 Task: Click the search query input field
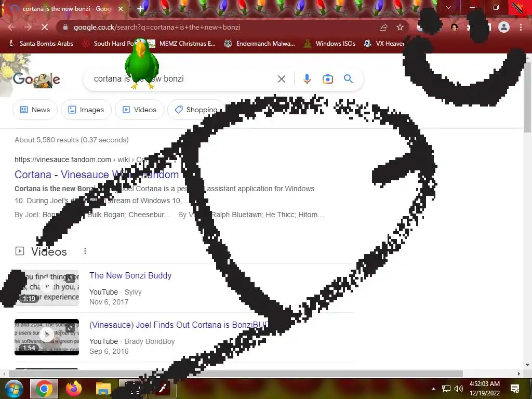point(183,79)
